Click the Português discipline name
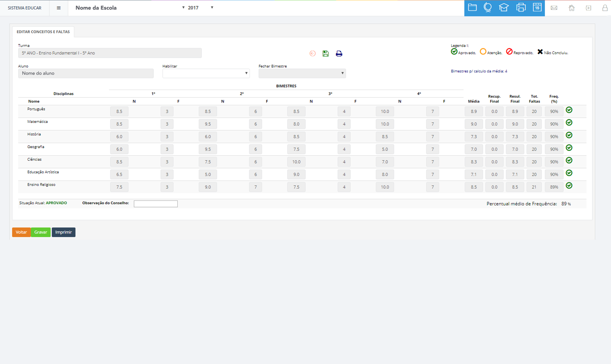The height and width of the screenshot is (364, 611). click(36, 109)
